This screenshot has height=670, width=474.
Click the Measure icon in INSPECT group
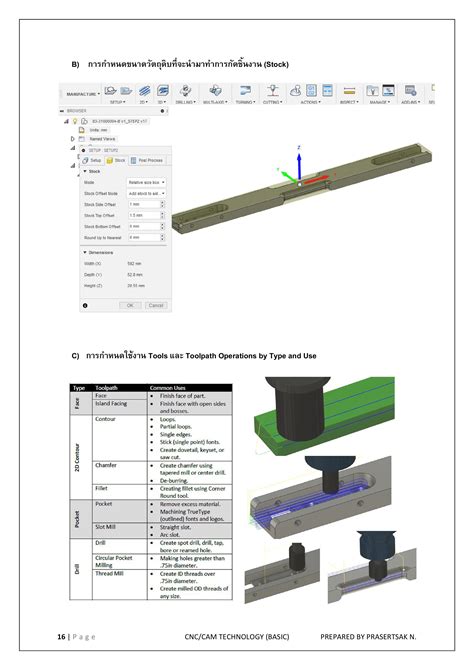click(349, 91)
